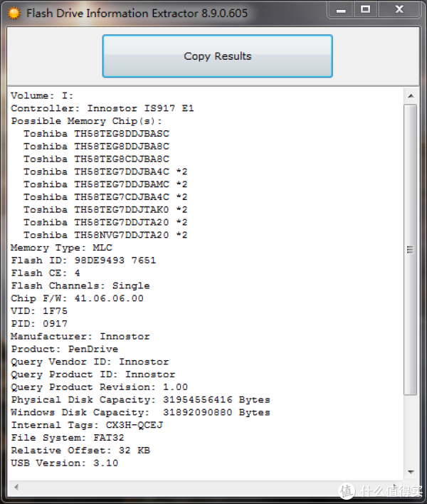Click the 'Memory Type: MLC' line

point(61,248)
